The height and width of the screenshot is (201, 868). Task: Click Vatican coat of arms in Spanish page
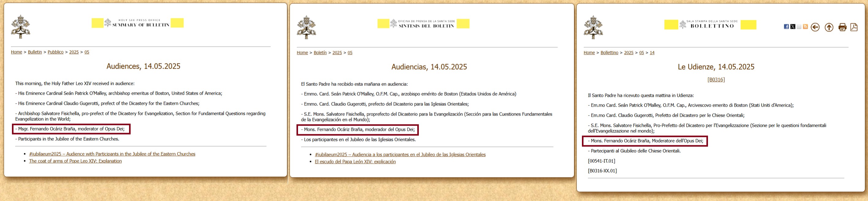[306, 27]
